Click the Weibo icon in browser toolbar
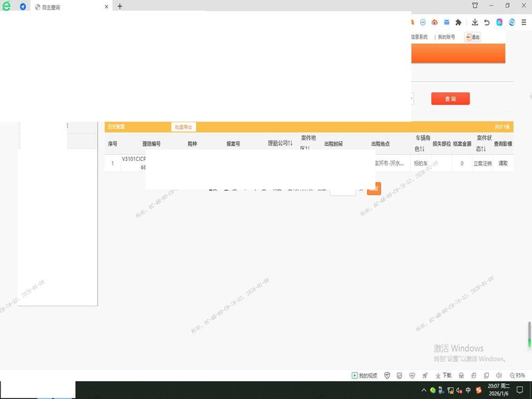The width and height of the screenshot is (532, 399). pos(435,22)
